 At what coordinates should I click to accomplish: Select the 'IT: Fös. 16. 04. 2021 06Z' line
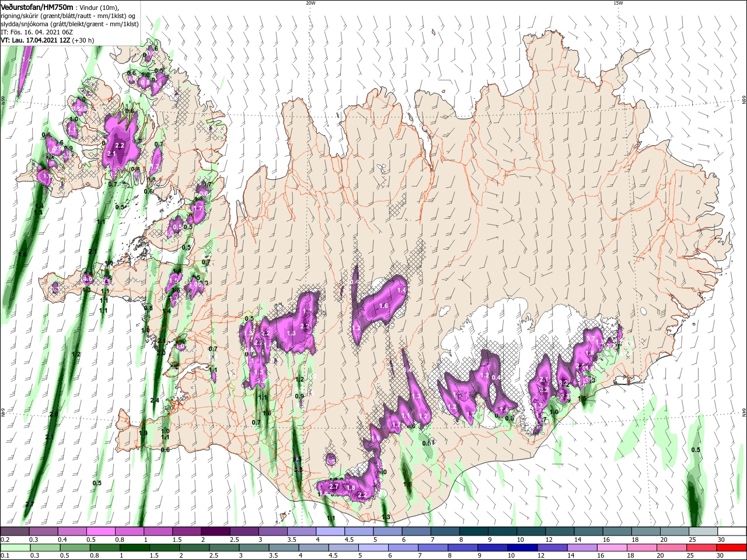[x=37, y=32]
